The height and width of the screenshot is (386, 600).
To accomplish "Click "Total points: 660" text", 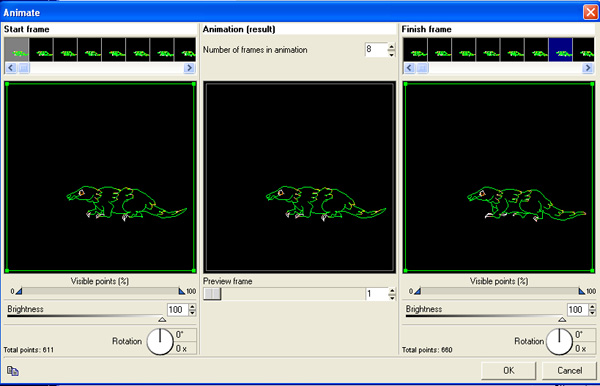I will click(427, 350).
